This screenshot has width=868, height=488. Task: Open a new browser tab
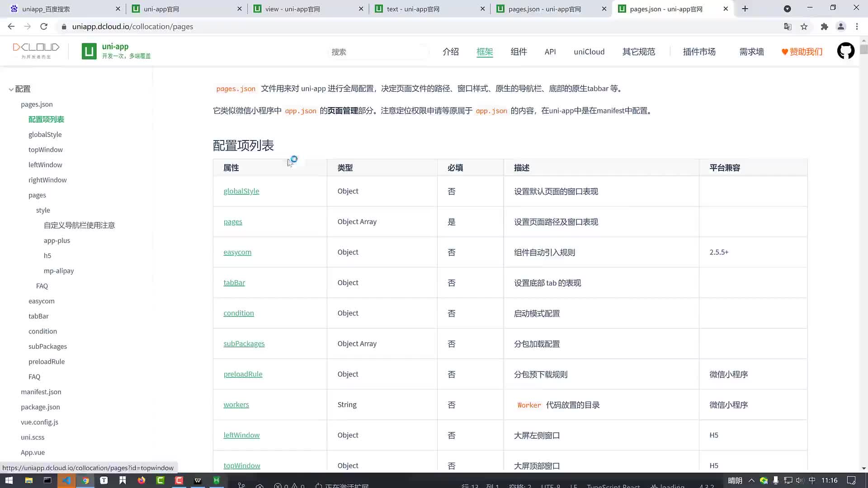[745, 9]
